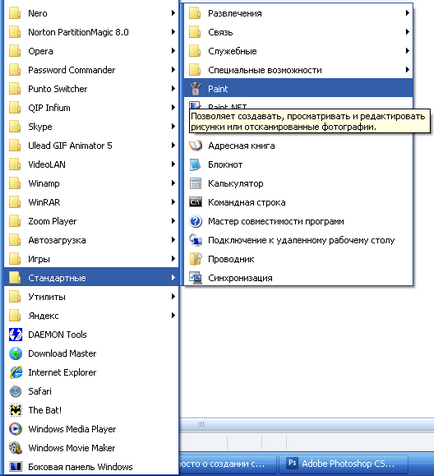This screenshot has height=476, width=434.
Task: Expand the Развлечения submenu arrow
Action: pos(407,13)
